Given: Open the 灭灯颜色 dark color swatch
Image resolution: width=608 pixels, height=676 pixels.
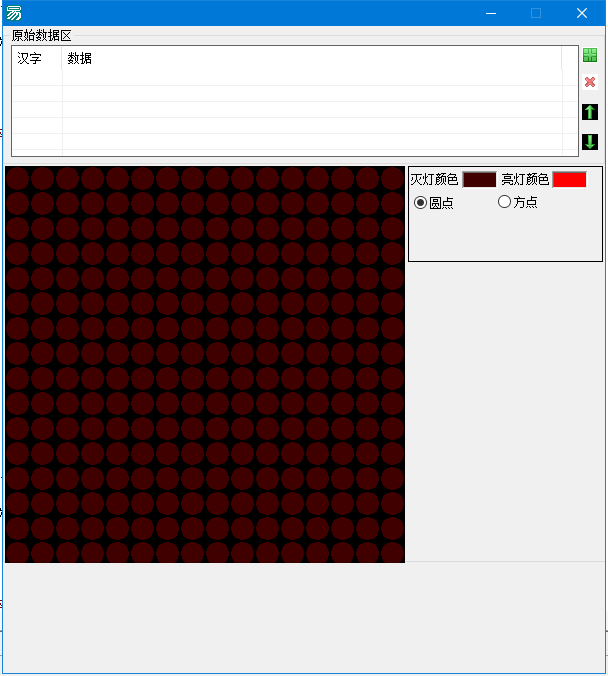Looking at the screenshot, I should [x=479, y=179].
